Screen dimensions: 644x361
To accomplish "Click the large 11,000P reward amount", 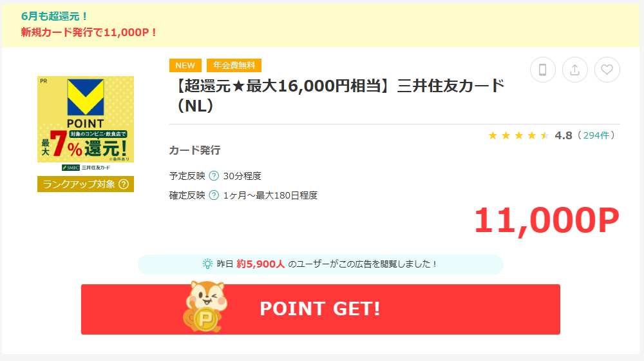I will pyautogui.click(x=547, y=221).
